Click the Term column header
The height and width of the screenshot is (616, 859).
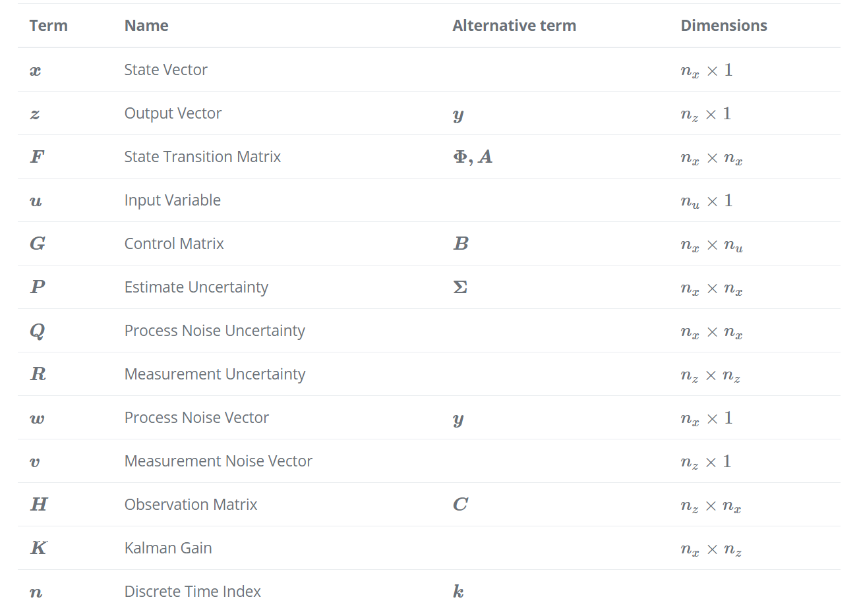[48, 26]
